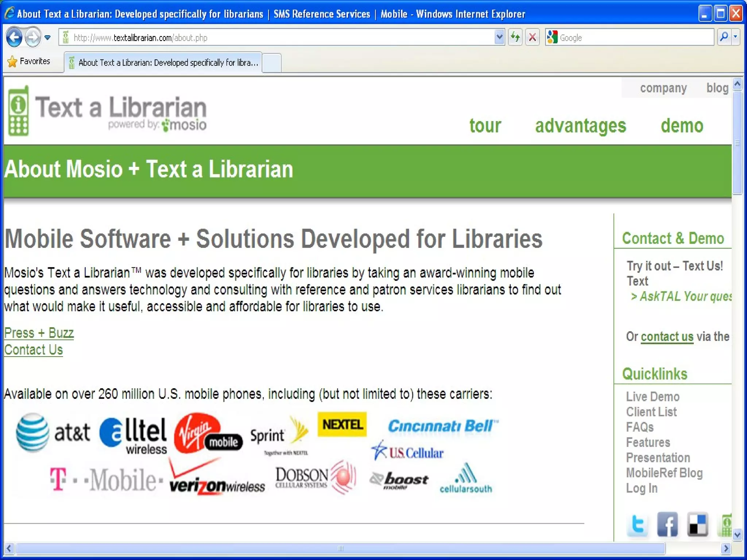This screenshot has width=747, height=560.
Task: Click the browser Back arrow button
Action: pos(14,37)
